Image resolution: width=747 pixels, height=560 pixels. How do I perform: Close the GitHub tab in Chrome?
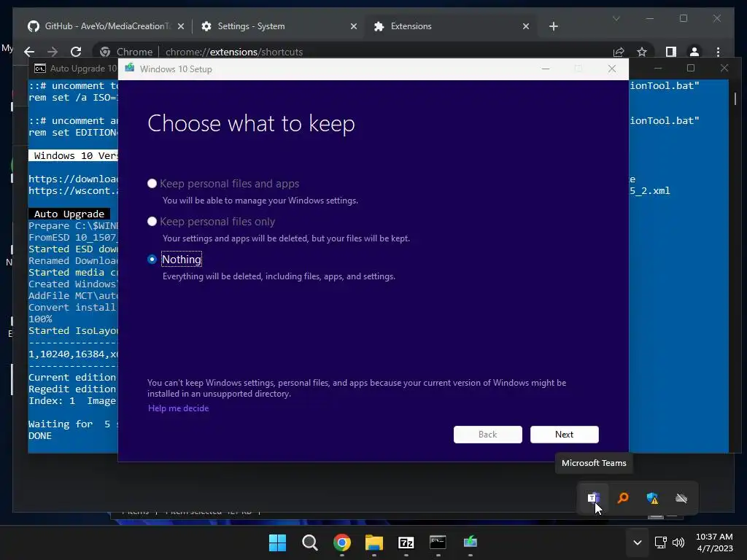coord(181,27)
